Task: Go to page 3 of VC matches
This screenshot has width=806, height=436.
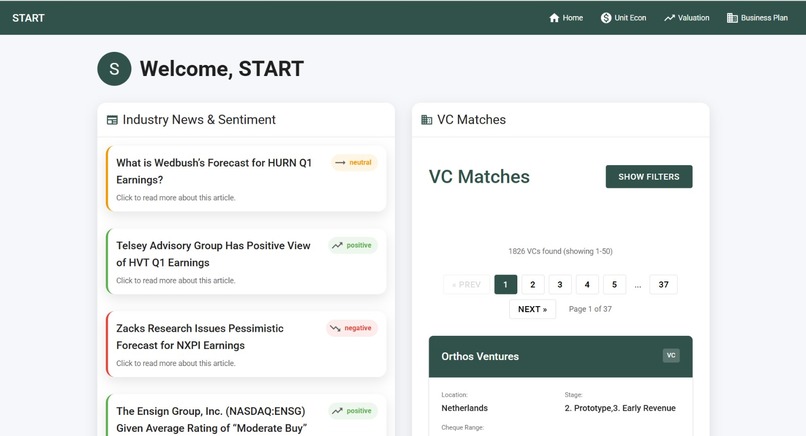Action: click(x=560, y=284)
